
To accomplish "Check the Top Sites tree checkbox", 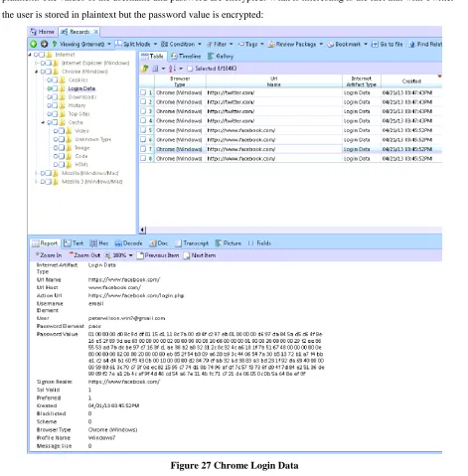I will click(x=55, y=114).
